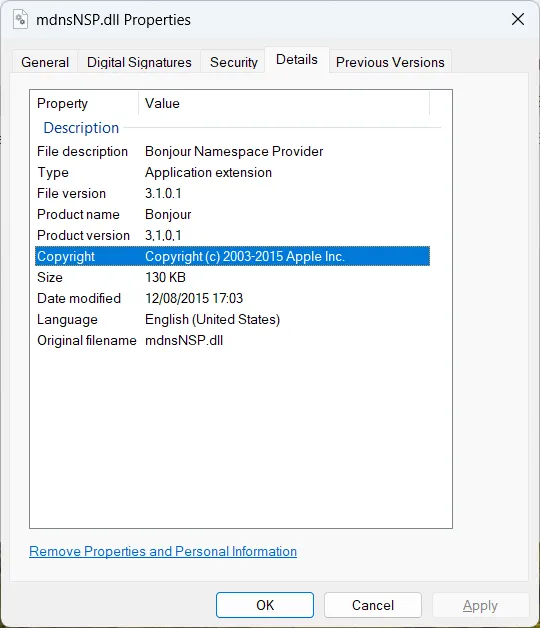
Task: Select the File description row label
Action: point(82,151)
